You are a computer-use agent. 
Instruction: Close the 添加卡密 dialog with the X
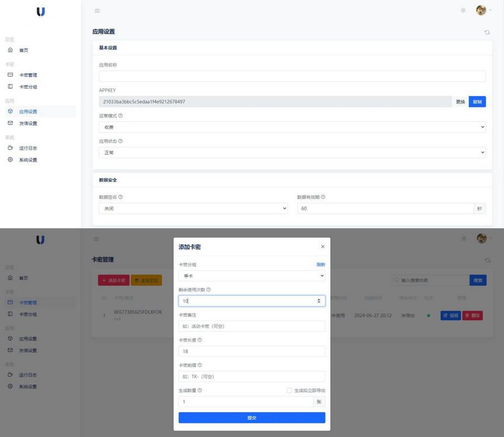point(323,247)
